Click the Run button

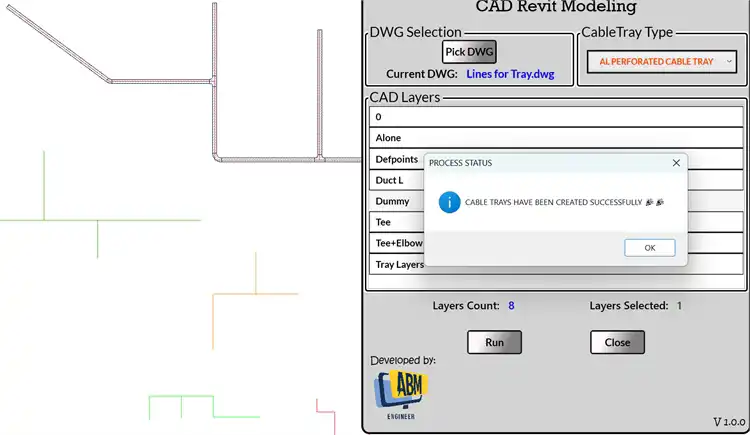pyautogui.click(x=494, y=342)
